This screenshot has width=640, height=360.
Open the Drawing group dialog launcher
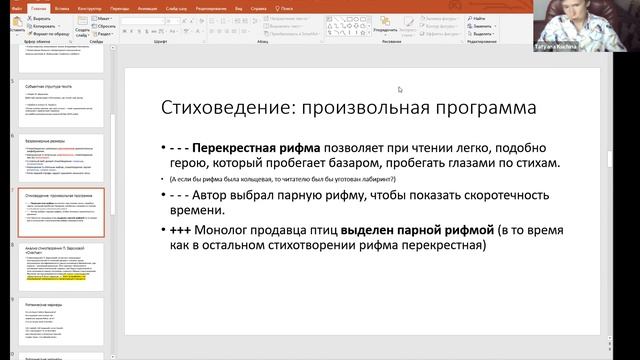(462, 42)
